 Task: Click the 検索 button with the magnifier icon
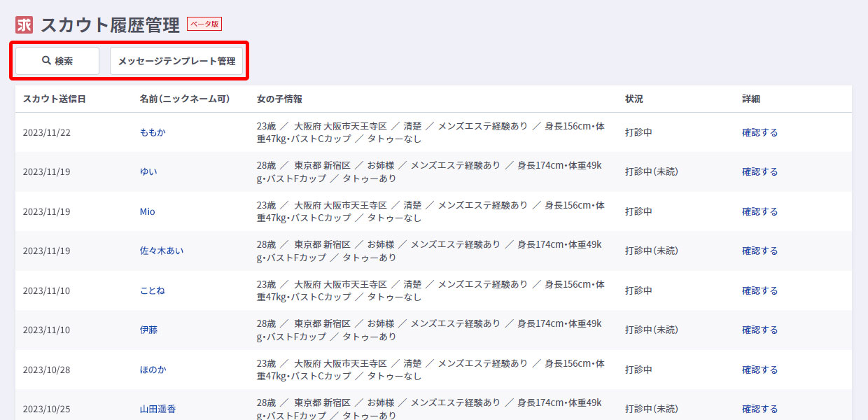point(57,61)
